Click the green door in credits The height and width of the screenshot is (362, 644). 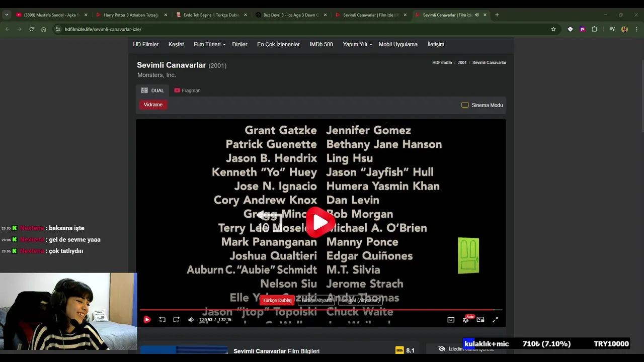[x=468, y=256]
